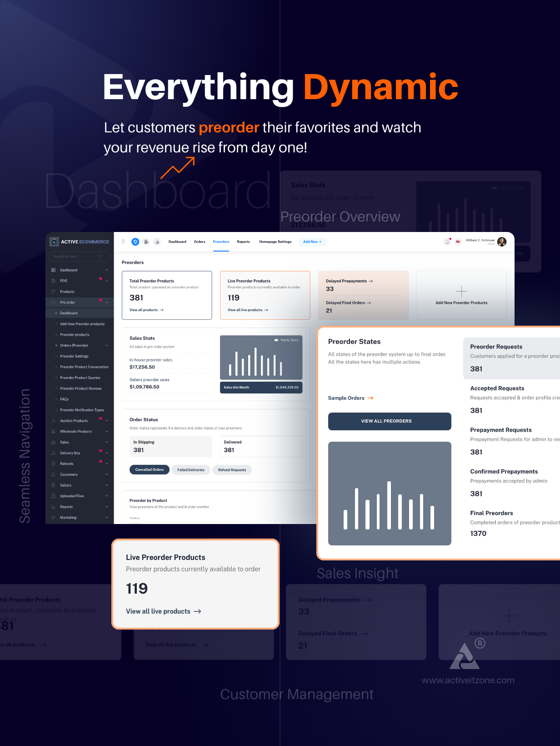Expand the Wholesale Products sidebar menu
The image size is (560, 746).
107,432
